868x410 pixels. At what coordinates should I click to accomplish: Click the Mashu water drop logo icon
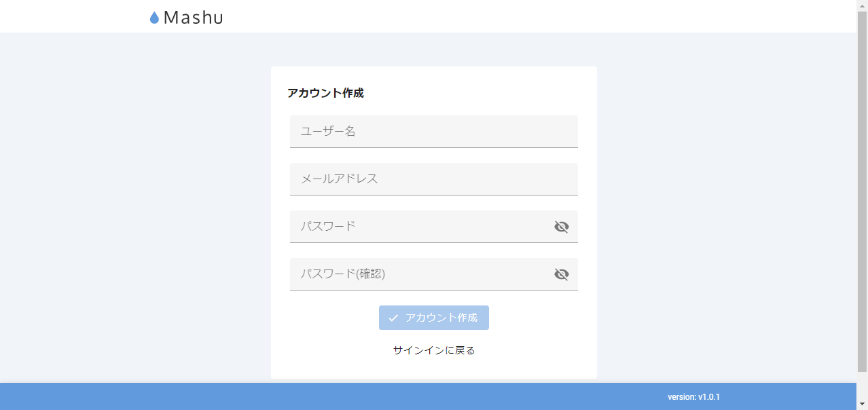click(x=154, y=18)
